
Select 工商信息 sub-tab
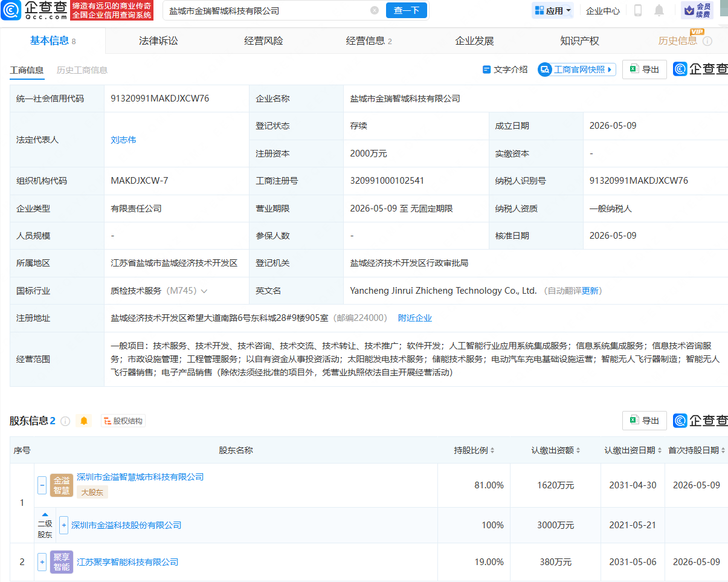coord(27,70)
